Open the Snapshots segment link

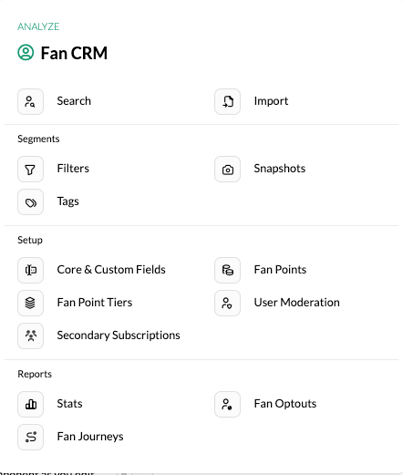tap(279, 169)
